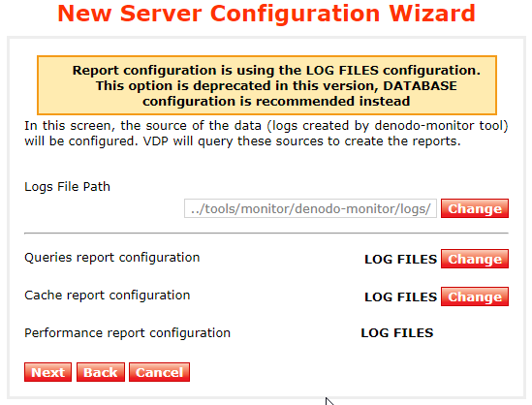Change the Cache report configuration
This screenshot has height=405, width=532.
click(474, 296)
